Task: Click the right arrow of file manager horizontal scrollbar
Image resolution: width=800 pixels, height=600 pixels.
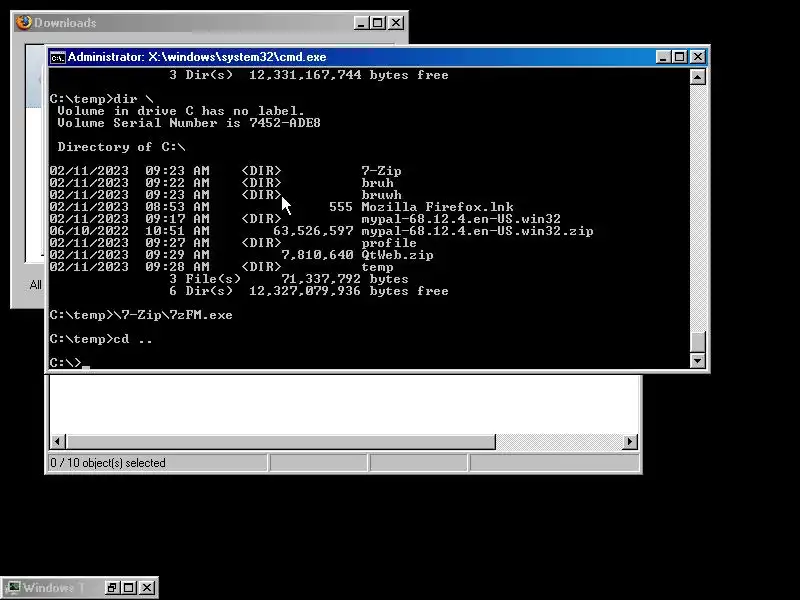Action: [x=630, y=441]
